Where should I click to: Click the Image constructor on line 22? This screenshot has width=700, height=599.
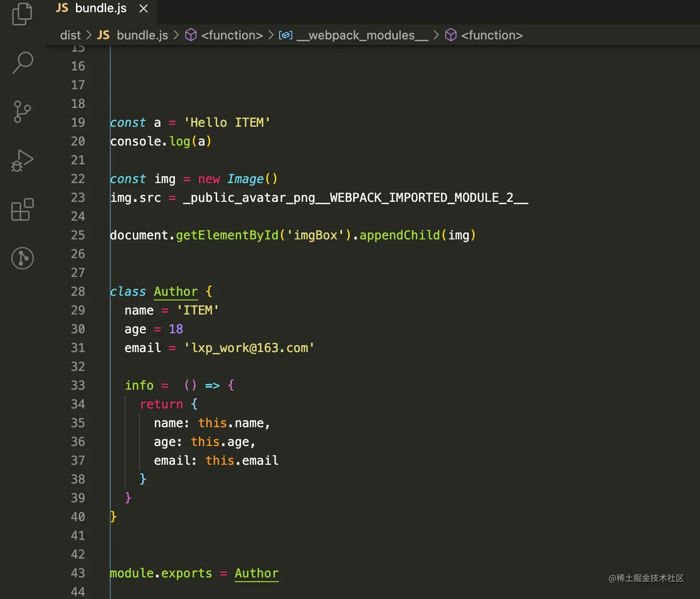coord(245,179)
